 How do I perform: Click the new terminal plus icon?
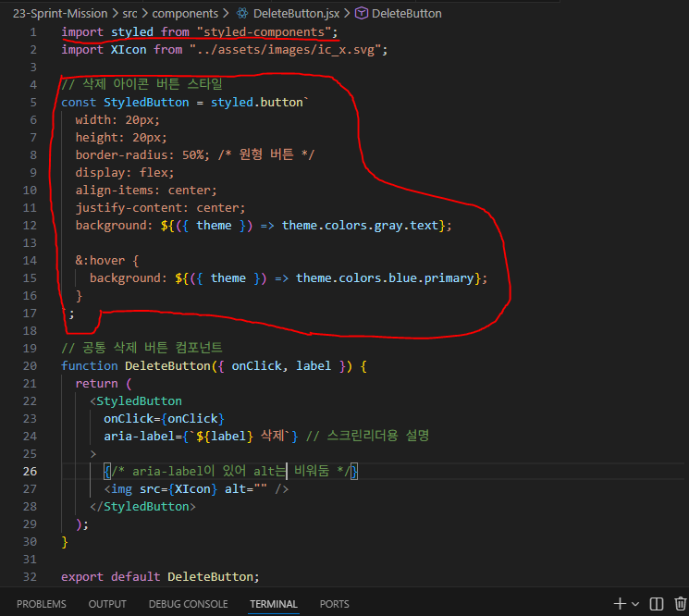coord(620,604)
